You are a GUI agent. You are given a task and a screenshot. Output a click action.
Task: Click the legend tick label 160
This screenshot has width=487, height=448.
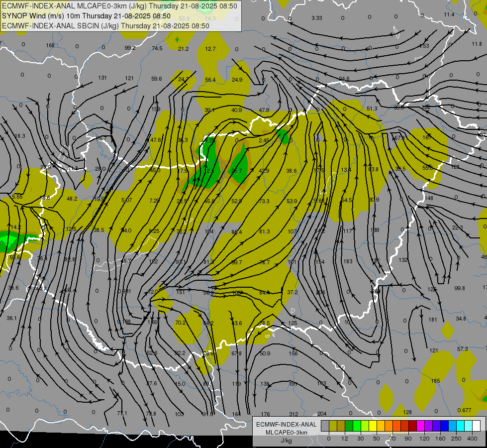click(x=440, y=439)
